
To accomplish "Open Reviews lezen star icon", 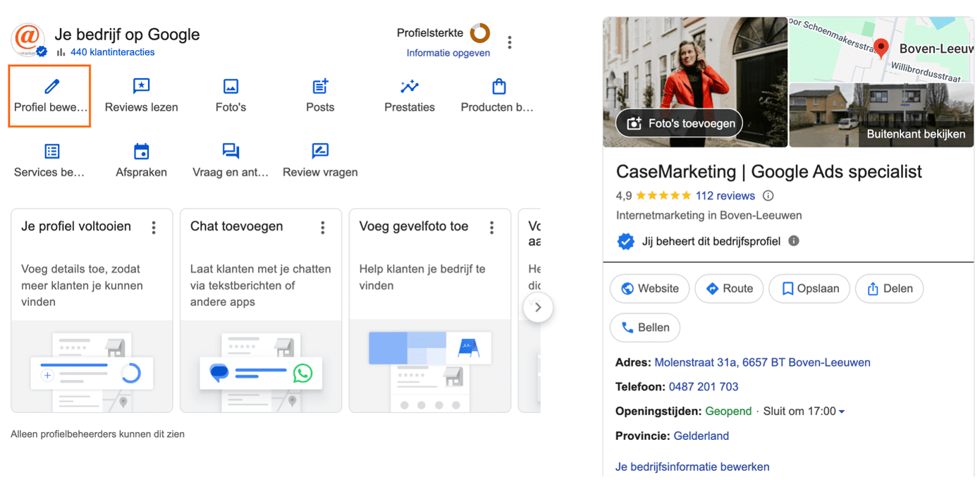I will point(142,86).
